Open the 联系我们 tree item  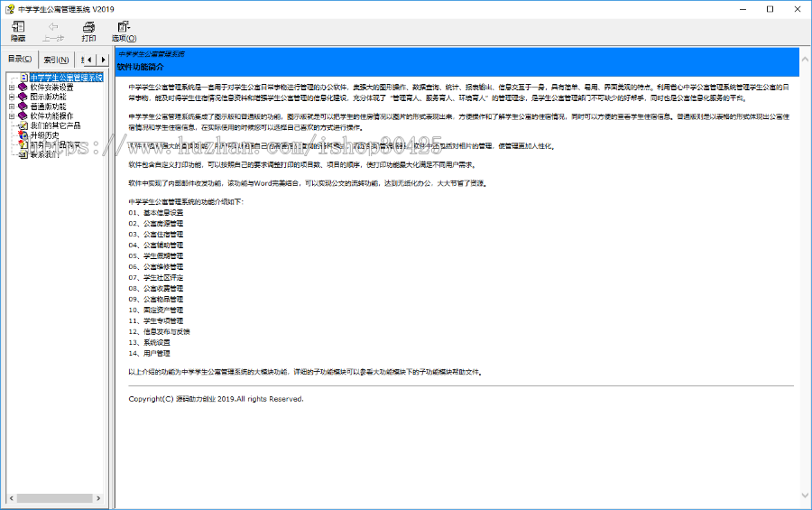pyautogui.click(x=44, y=154)
